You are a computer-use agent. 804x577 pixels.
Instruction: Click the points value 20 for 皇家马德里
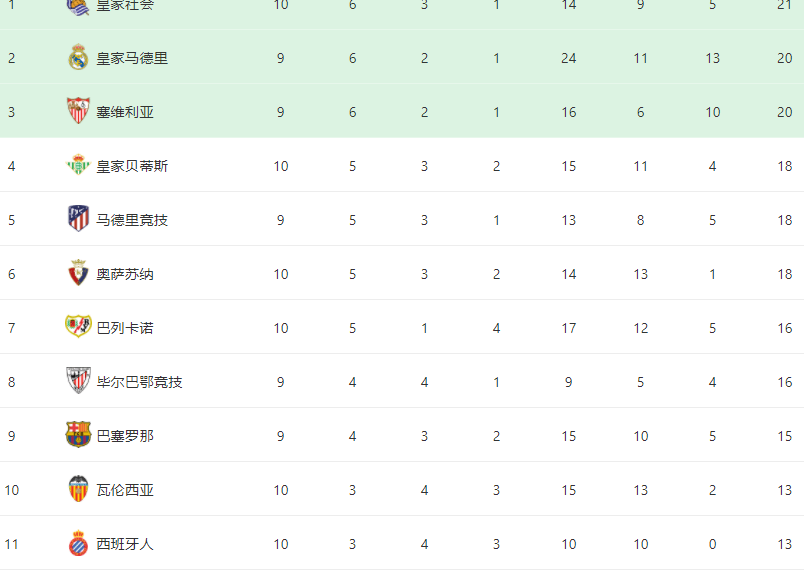click(785, 58)
